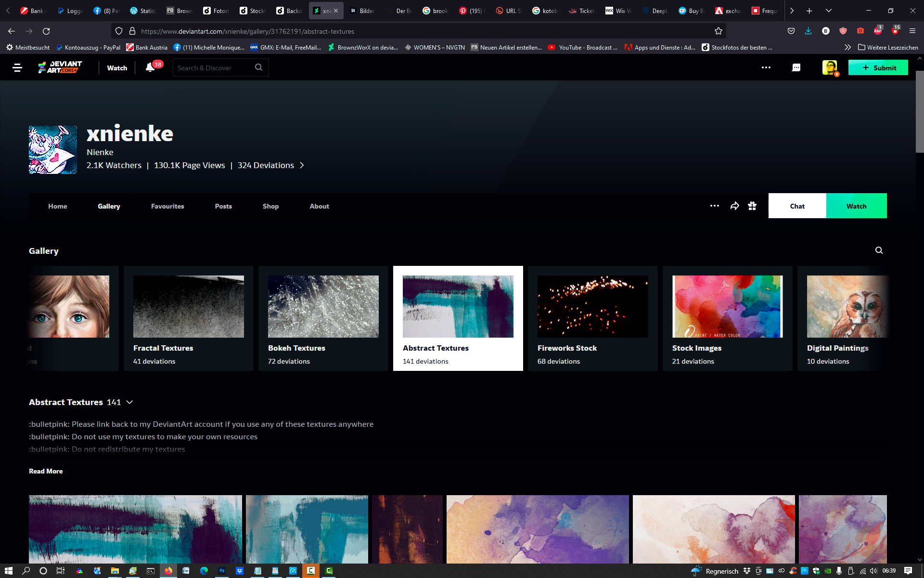
Task: Click the share arrow icon on the profile bar
Action: point(734,206)
